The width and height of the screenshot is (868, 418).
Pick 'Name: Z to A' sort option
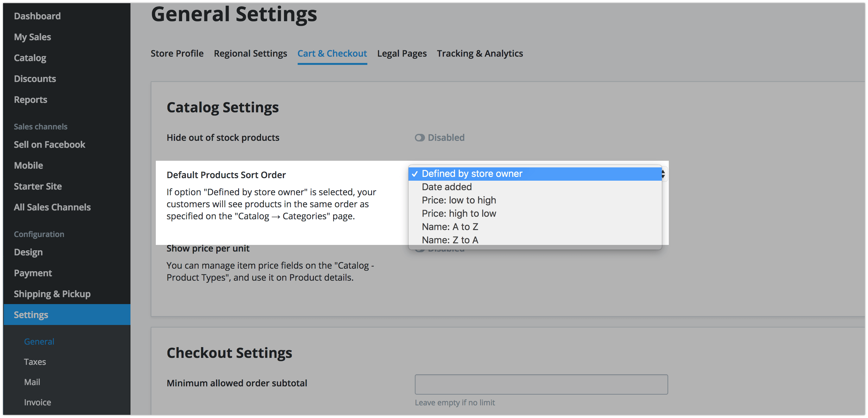point(449,240)
